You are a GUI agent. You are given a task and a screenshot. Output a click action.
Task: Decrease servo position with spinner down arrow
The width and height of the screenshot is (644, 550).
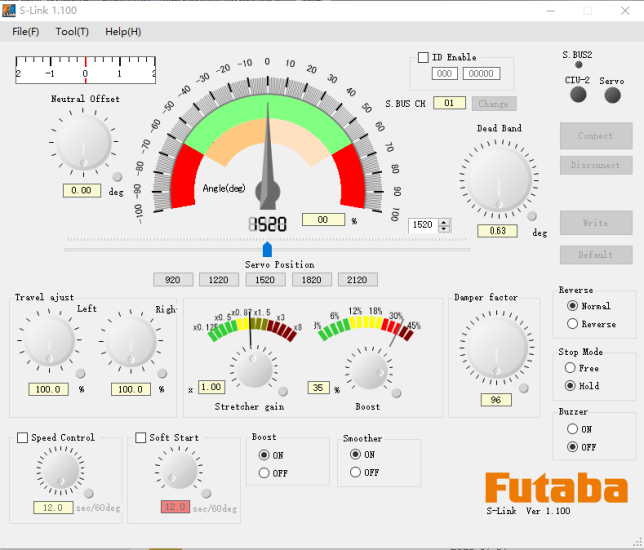445,229
